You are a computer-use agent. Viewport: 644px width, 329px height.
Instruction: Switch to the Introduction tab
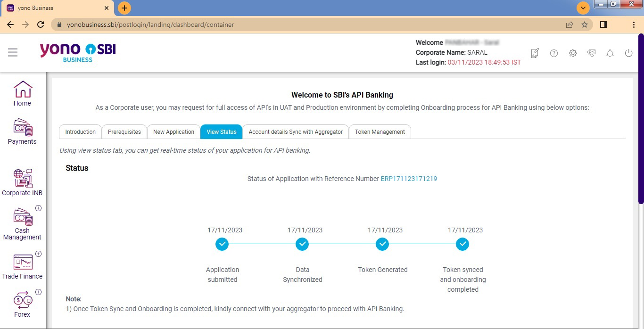(x=80, y=132)
